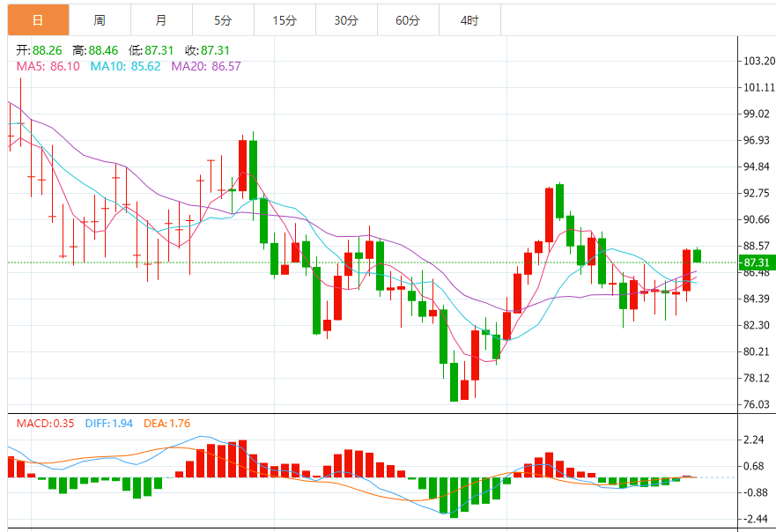Click the DEA:1.76 indicator value
The height and width of the screenshot is (532, 776).
[x=166, y=424]
